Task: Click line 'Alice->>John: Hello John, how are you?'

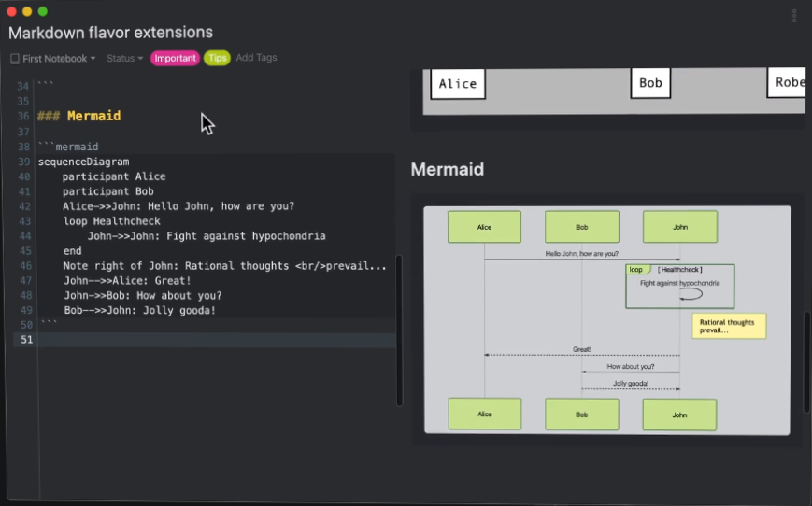Action: pyautogui.click(x=178, y=206)
